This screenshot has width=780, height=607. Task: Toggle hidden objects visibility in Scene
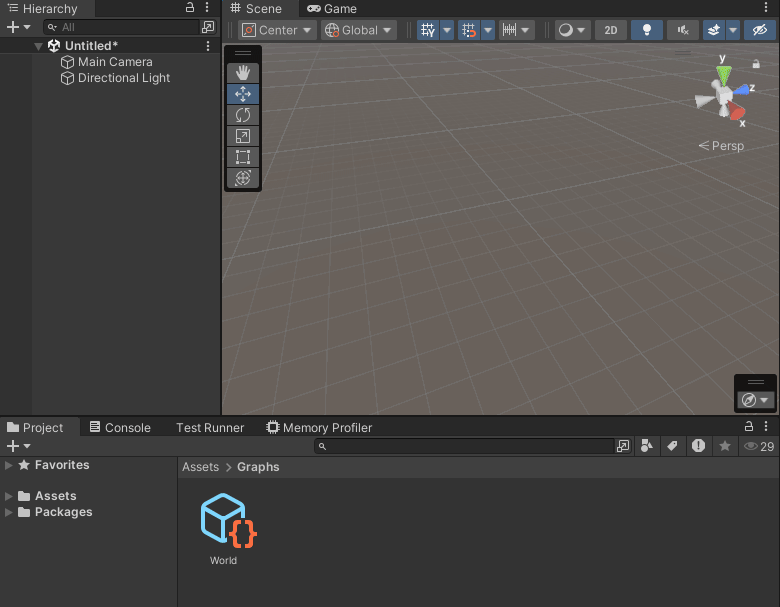pyautogui.click(x=760, y=30)
